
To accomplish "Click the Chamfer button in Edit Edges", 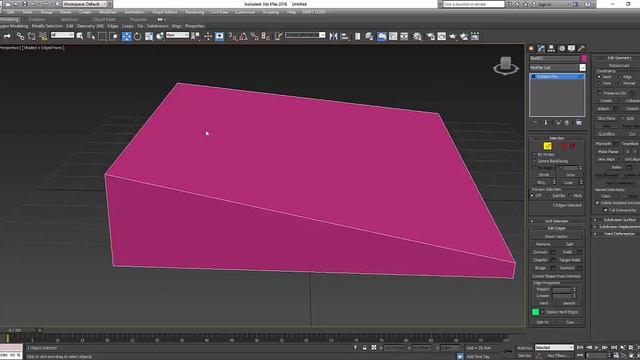I will tap(540, 260).
